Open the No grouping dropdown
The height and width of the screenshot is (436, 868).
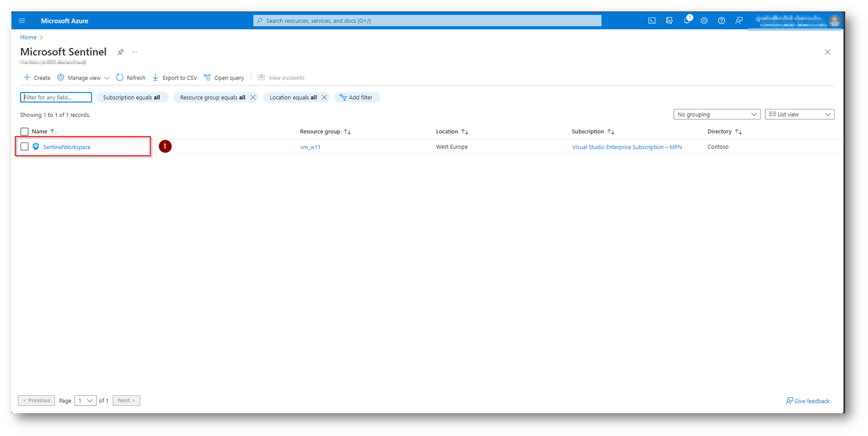[717, 114]
